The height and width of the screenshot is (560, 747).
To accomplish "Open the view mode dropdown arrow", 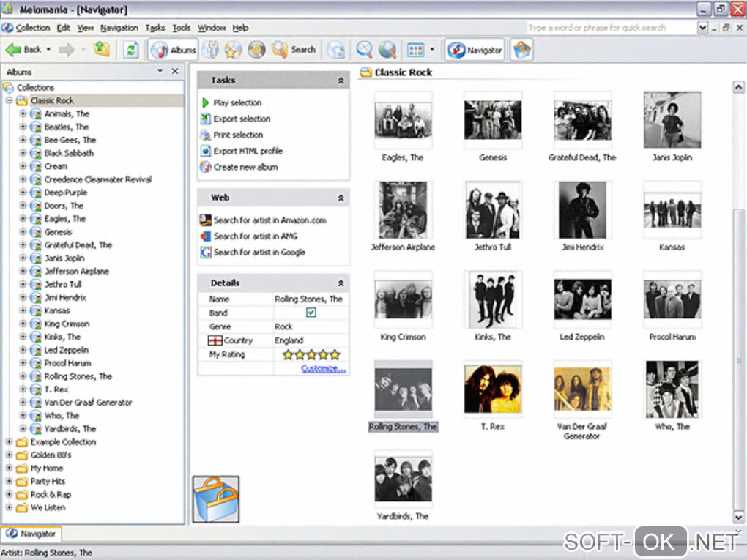I will [x=432, y=50].
